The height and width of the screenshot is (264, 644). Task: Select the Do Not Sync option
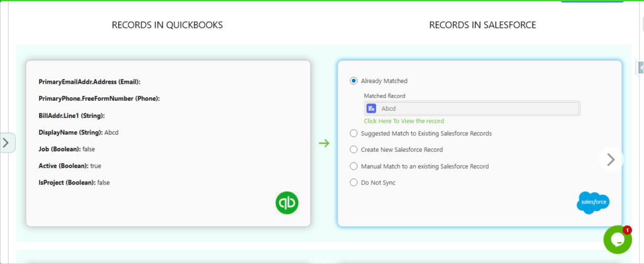(x=353, y=183)
